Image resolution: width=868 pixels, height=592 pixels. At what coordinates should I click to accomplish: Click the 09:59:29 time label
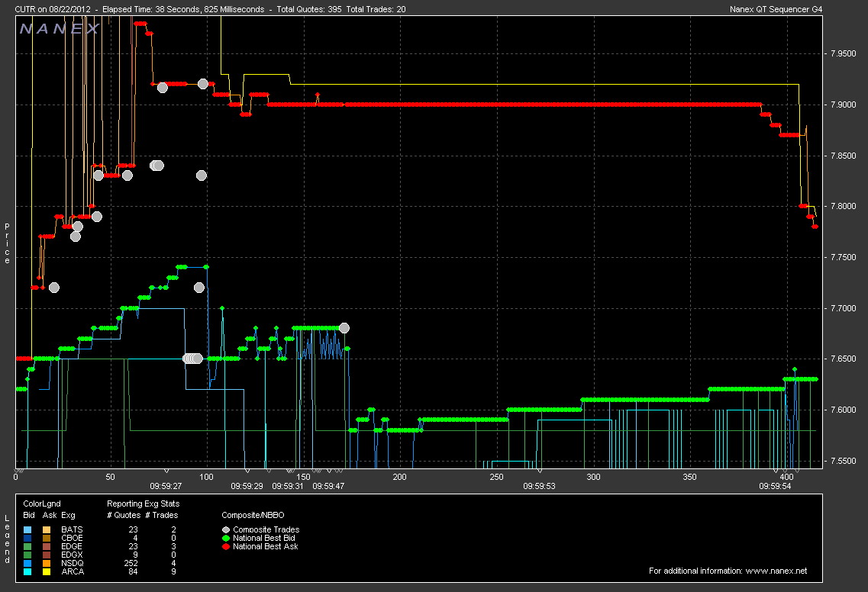tap(247, 486)
